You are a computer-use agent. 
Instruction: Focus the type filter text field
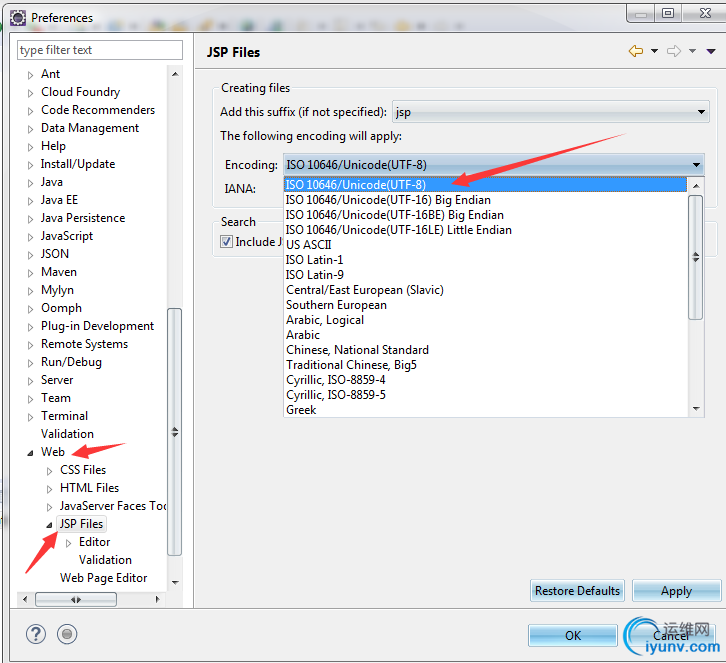tap(100, 50)
